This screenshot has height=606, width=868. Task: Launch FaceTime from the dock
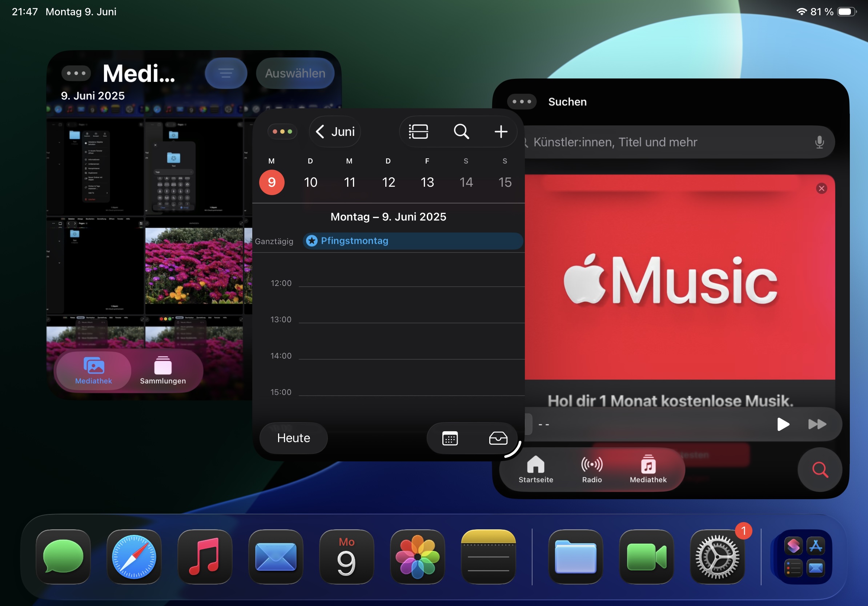point(647,557)
